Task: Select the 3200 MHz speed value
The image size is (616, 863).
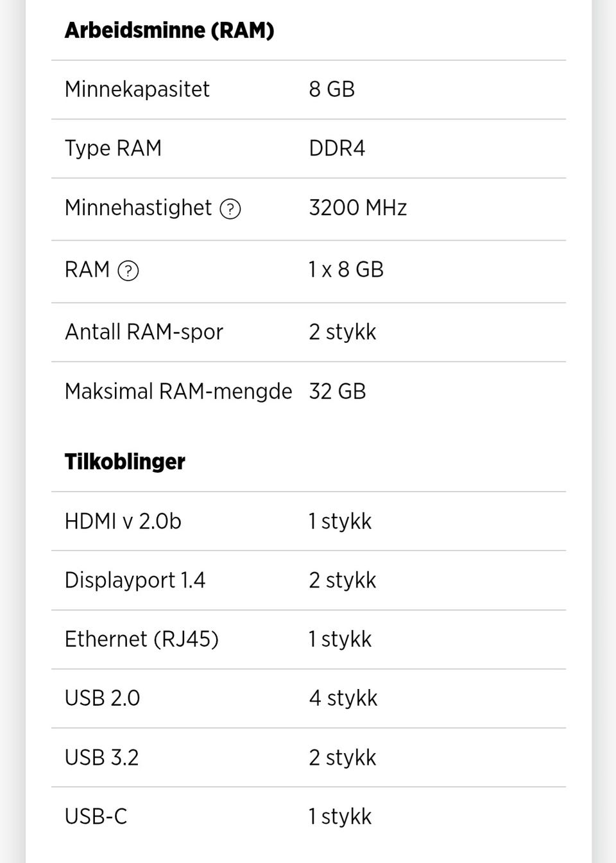Action: point(357,208)
